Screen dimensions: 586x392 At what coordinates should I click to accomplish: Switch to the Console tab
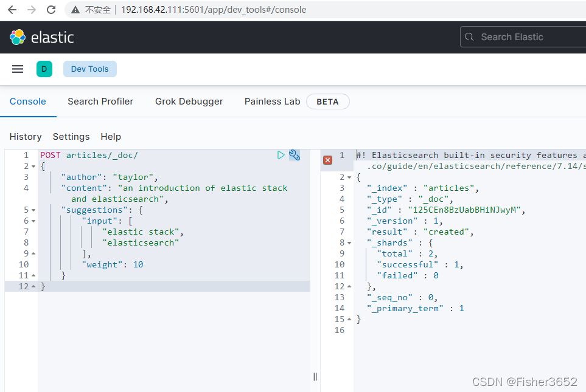pos(27,101)
